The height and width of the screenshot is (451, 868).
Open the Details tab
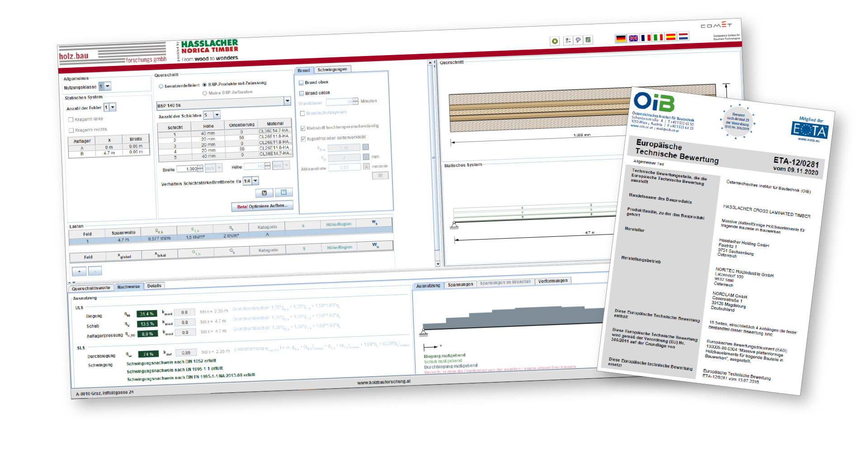[154, 286]
